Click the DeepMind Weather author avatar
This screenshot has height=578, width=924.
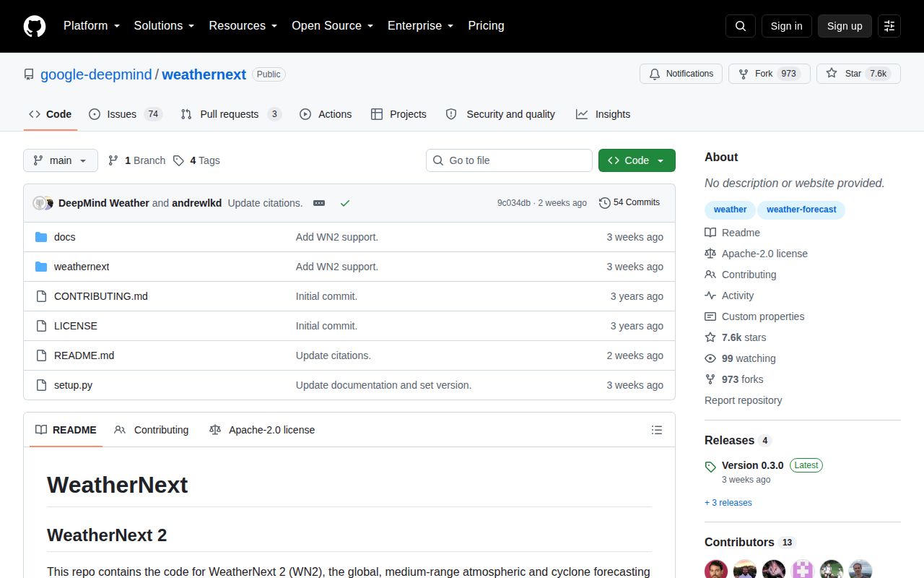point(41,203)
